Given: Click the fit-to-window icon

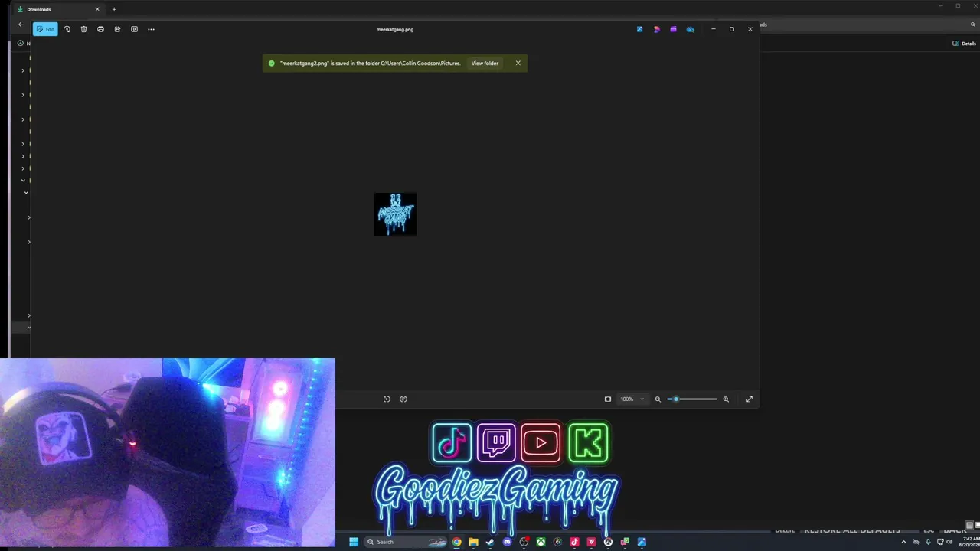Looking at the screenshot, I should point(608,399).
